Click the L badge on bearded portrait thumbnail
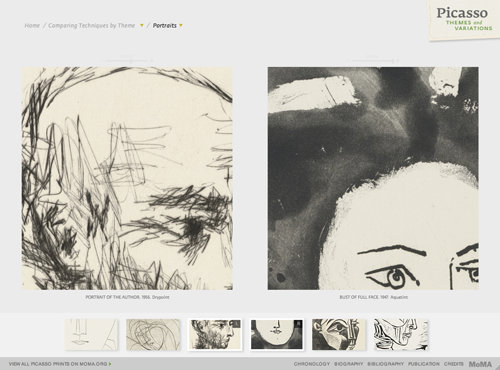This screenshot has height=370, width=500. [236, 323]
